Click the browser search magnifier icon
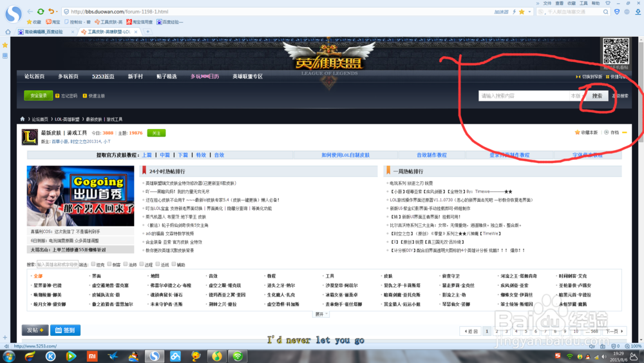644x363 pixels. 606,12
